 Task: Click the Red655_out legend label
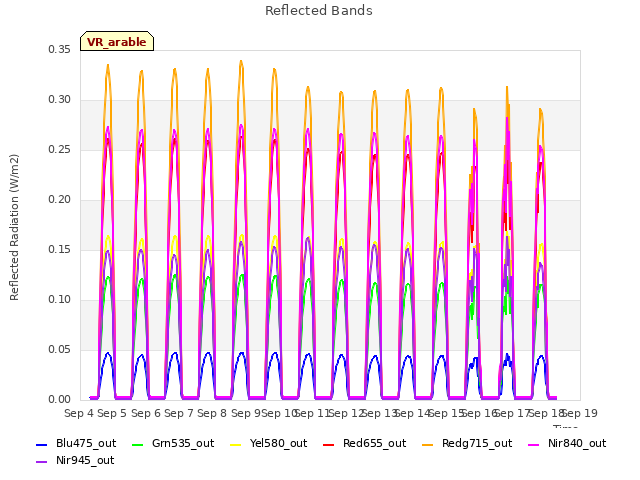point(375,443)
